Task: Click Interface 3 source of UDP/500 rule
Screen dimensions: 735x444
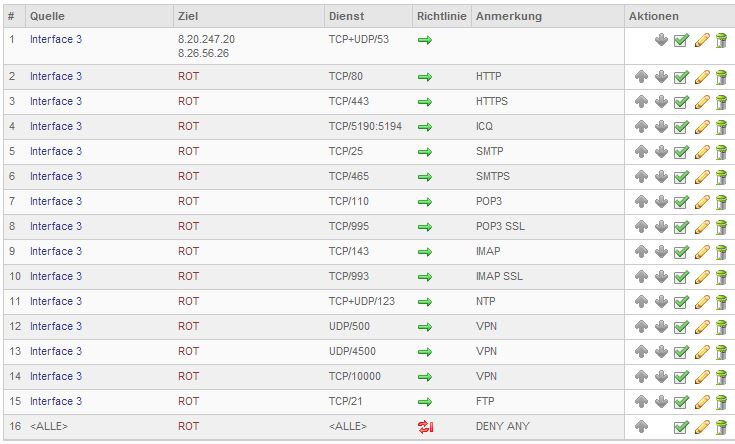Action: pyautogui.click(x=56, y=326)
